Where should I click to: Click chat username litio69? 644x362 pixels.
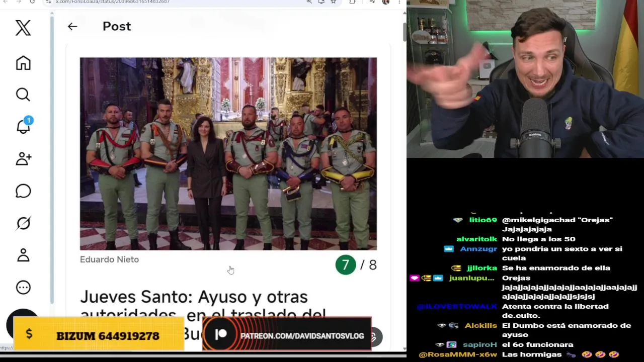point(483,220)
